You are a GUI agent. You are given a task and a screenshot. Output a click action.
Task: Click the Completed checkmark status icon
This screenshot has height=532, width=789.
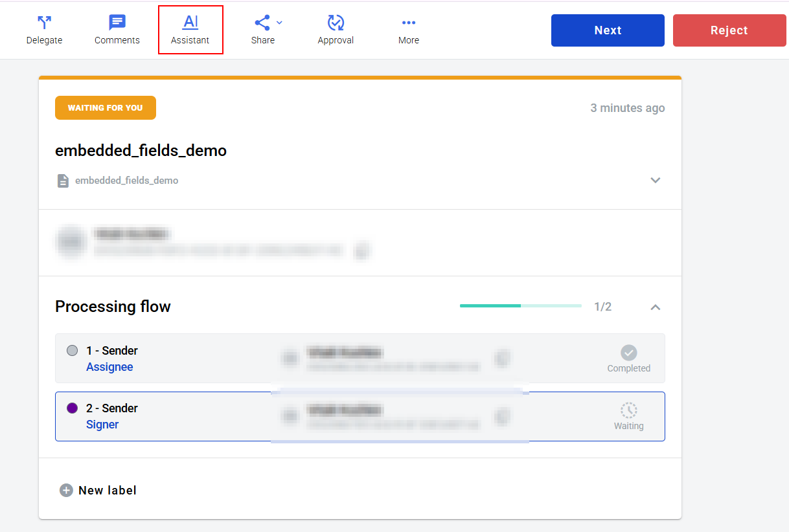pos(628,353)
